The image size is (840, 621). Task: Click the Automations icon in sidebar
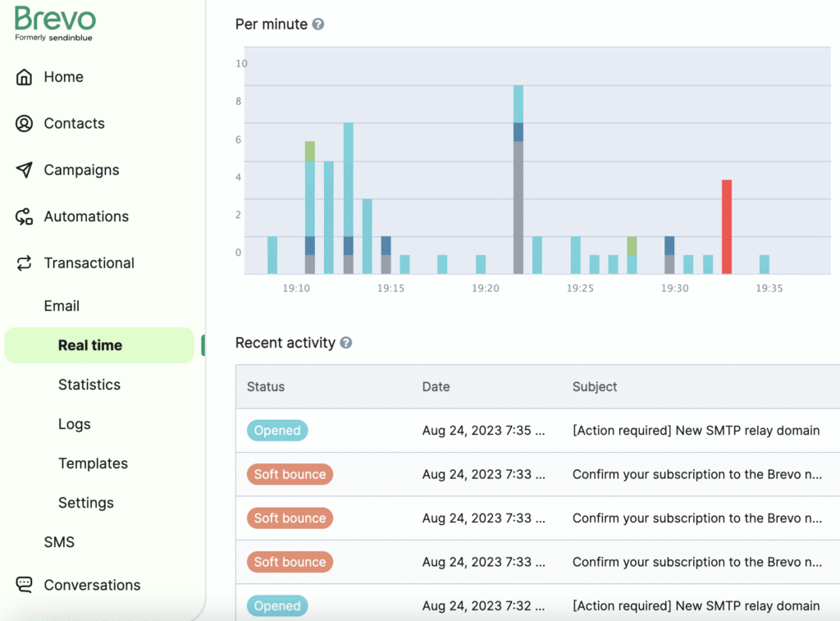point(25,217)
